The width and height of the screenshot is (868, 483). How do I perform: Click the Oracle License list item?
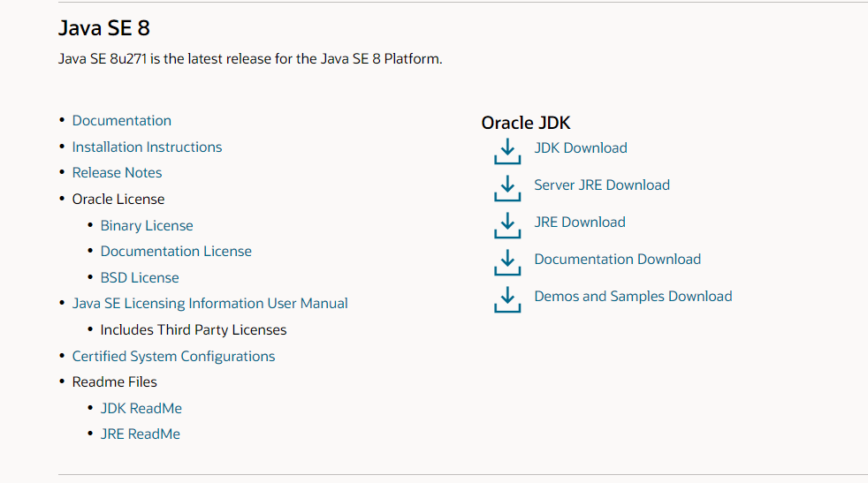(x=118, y=200)
